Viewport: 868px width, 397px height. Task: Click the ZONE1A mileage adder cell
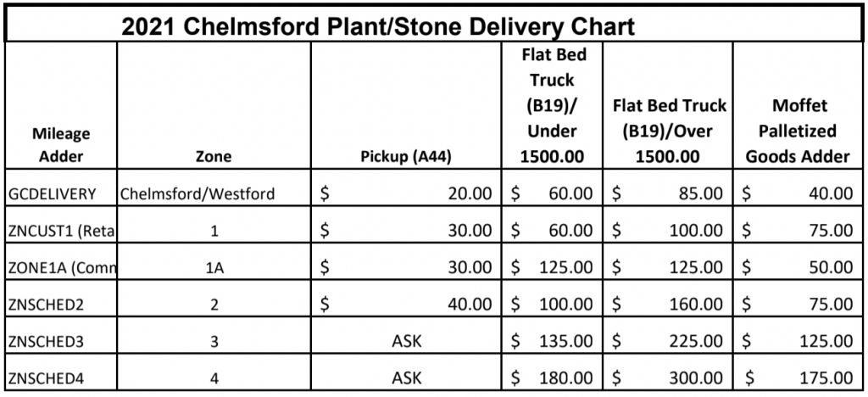coord(61,266)
